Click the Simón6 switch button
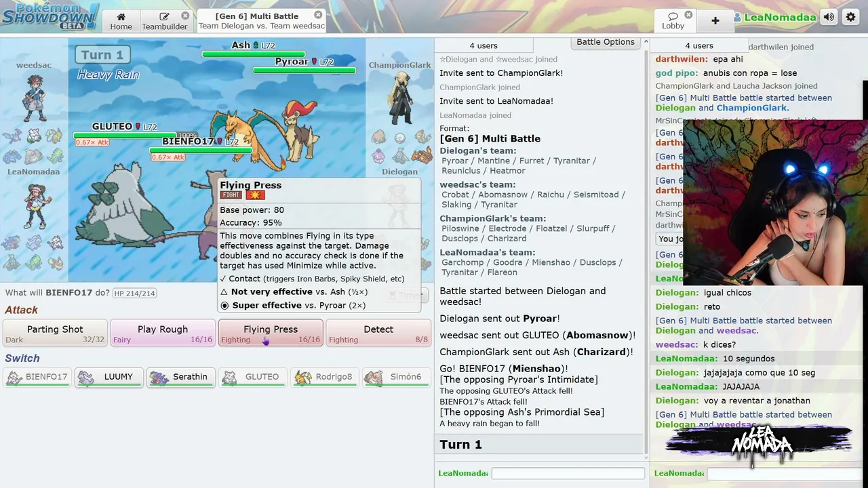 tap(397, 377)
